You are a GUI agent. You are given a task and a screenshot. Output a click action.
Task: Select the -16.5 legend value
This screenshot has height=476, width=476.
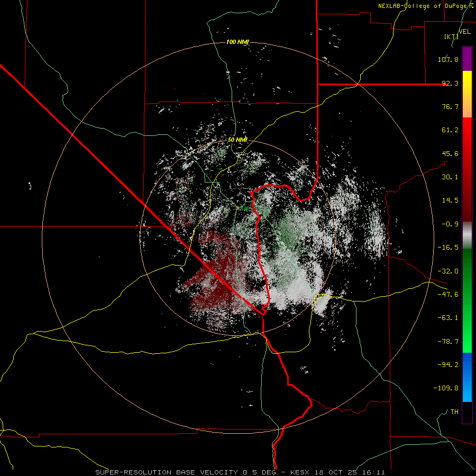pyautogui.click(x=448, y=248)
